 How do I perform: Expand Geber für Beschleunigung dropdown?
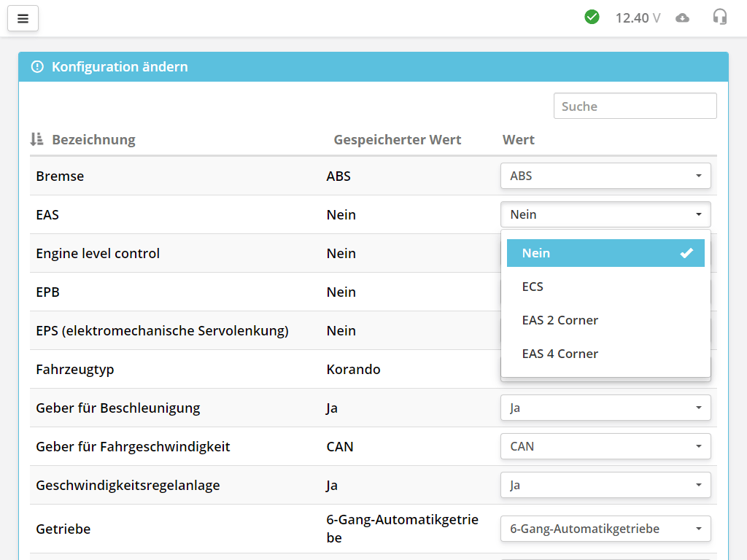[605, 408]
